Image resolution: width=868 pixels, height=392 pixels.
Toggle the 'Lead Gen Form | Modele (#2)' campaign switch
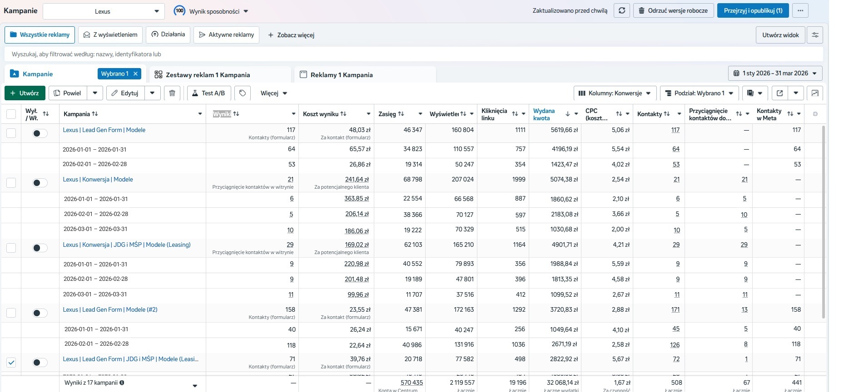(40, 313)
